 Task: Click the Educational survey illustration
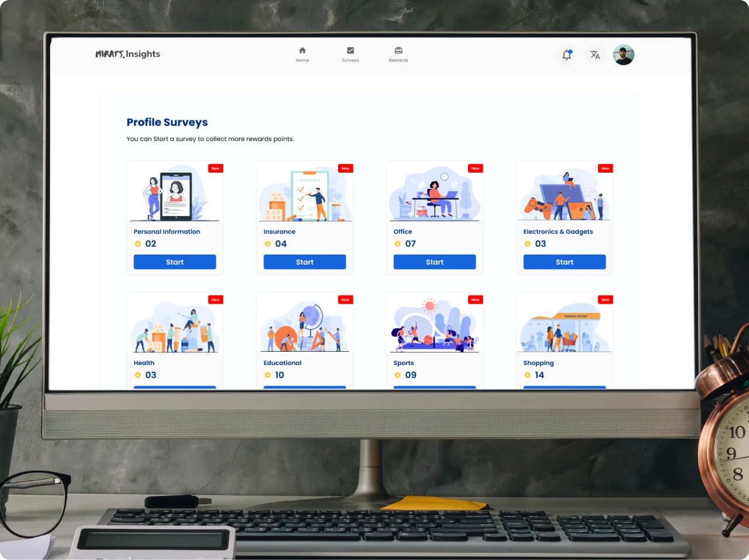click(x=305, y=327)
